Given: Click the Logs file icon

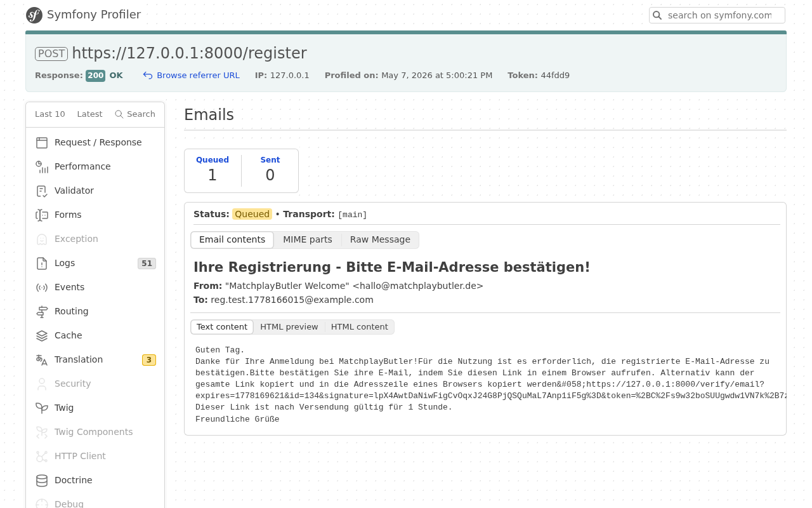Looking at the screenshot, I should coord(42,264).
